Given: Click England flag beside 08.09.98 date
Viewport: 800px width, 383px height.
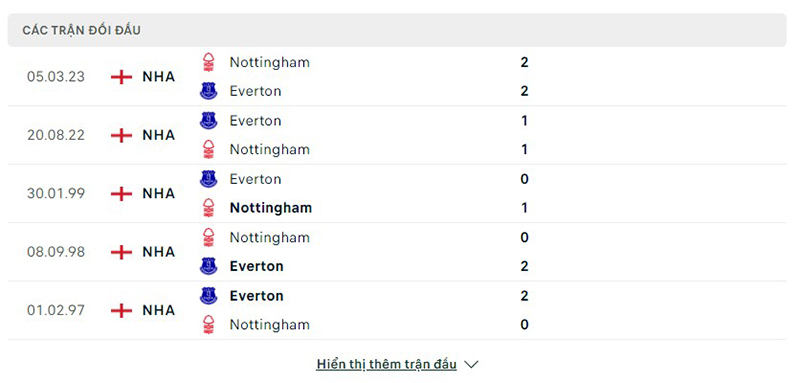Looking at the screenshot, I should 121,252.
